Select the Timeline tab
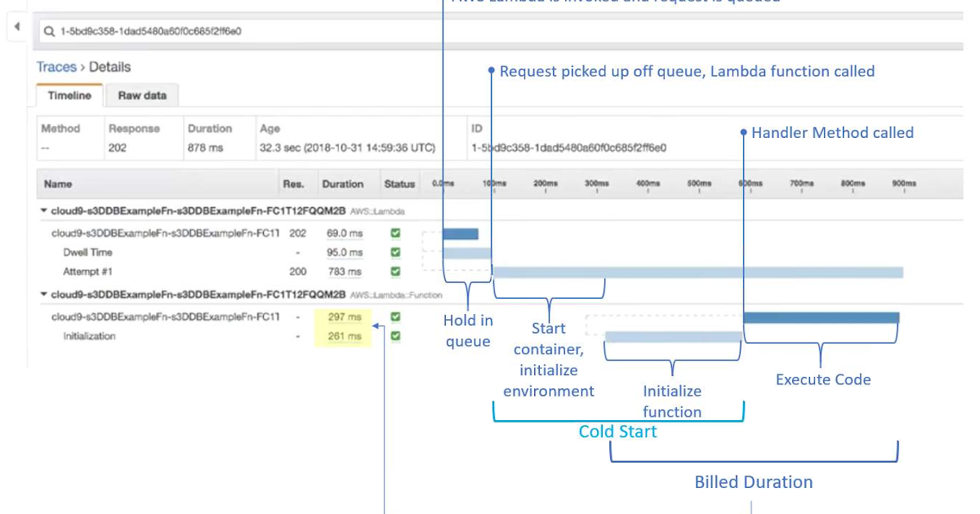Screen dimensions: 980x514 (69, 95)
